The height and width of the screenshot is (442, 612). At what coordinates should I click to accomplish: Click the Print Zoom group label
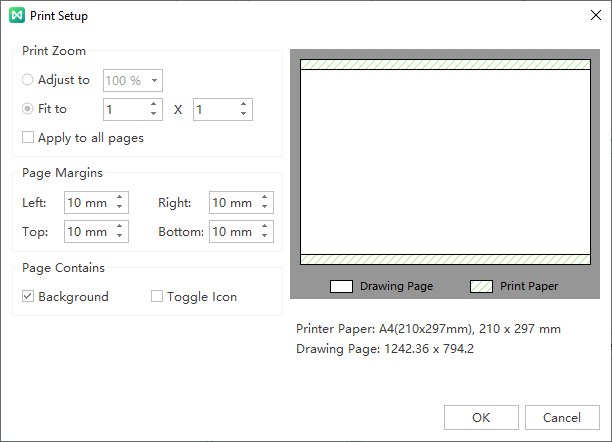point(54,51)
